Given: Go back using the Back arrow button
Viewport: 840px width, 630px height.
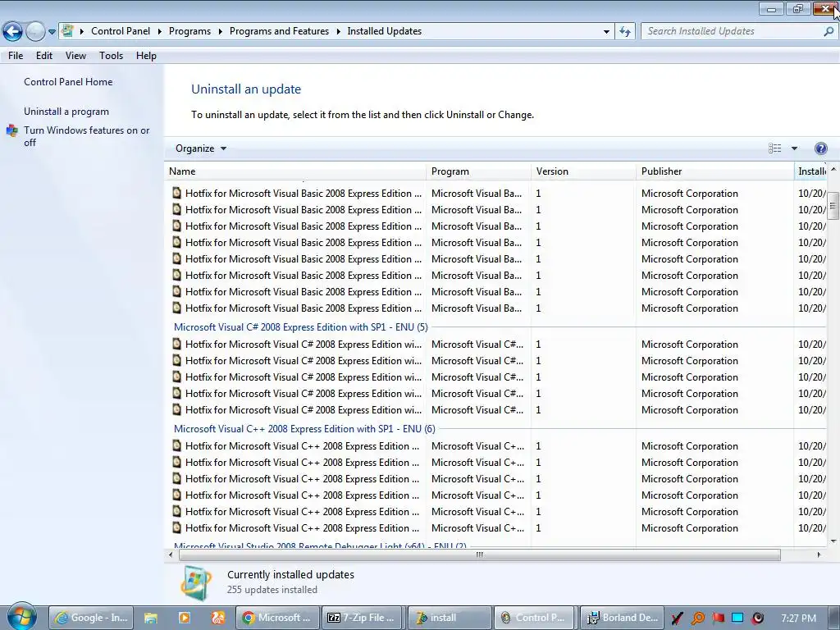Looking at the screenshot, I should click(13, 32).
